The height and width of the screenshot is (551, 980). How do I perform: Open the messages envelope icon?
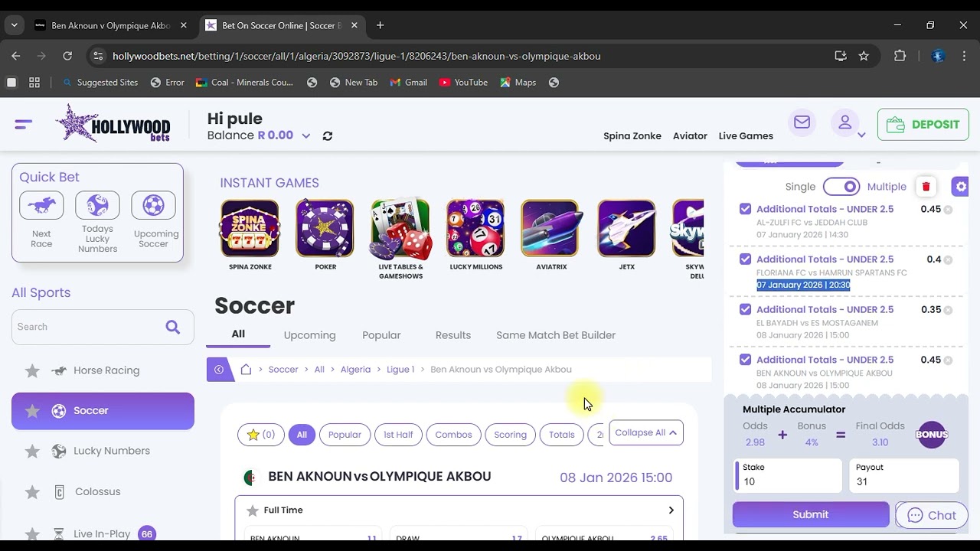tap(802, 122)
